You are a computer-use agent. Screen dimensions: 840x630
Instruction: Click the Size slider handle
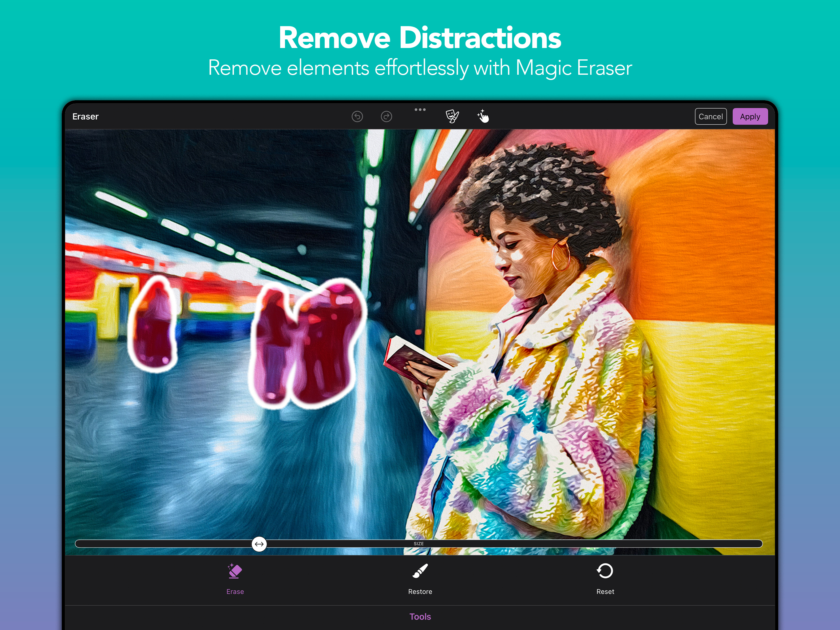tap(260, 544)
